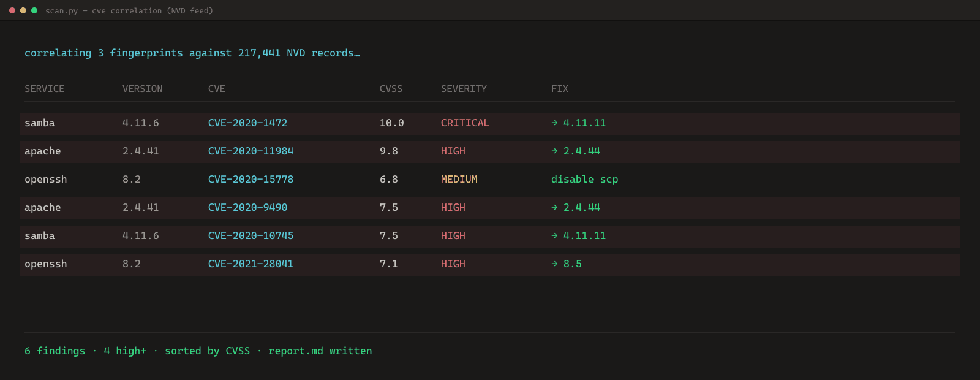This screenshot has height=380, width=980.
Task: Click the VERSION column header
Action: click(x=143, y=89)
